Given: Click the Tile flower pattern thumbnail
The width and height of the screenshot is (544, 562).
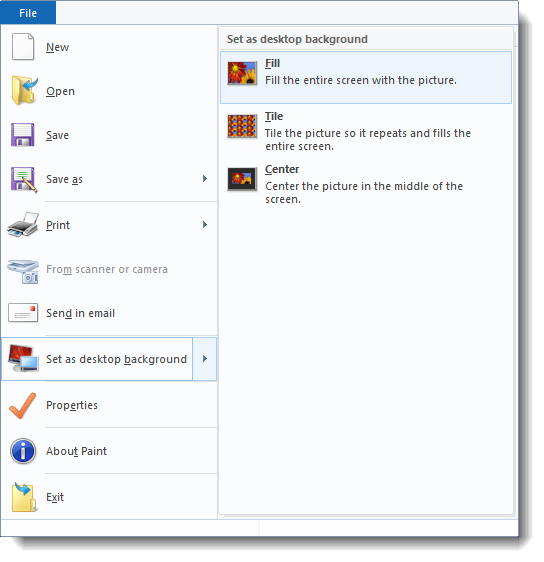Looking at the screenshot, I should coord(242,126).
